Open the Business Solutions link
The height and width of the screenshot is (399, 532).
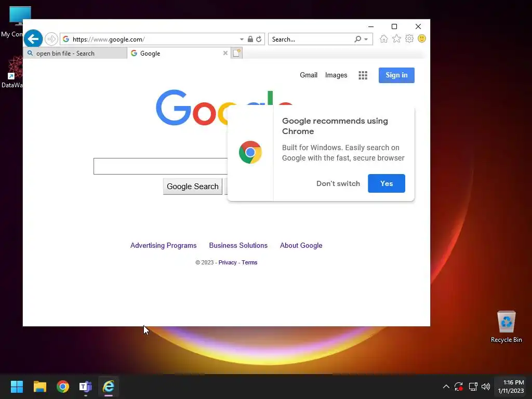tap(238, 246)
